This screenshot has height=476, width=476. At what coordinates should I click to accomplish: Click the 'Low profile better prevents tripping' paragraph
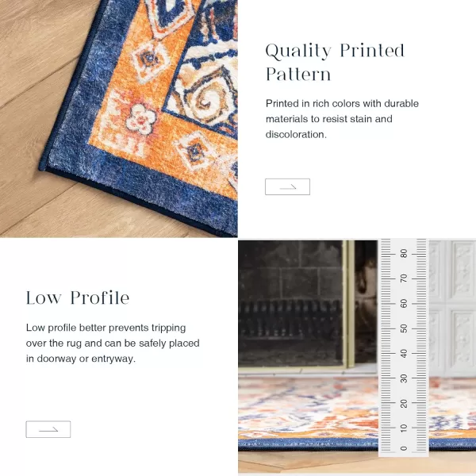coord(113,343)
